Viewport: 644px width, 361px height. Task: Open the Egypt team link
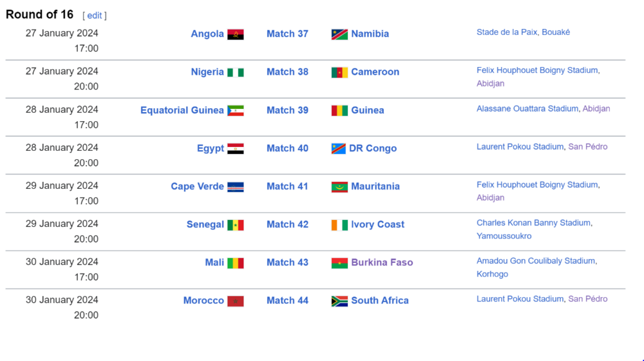tap(211, 148)
